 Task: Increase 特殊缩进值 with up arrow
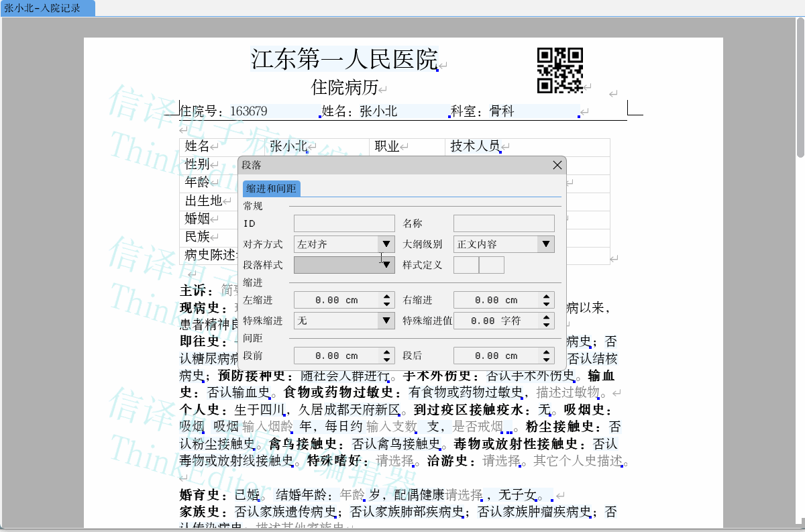point(547,317)
